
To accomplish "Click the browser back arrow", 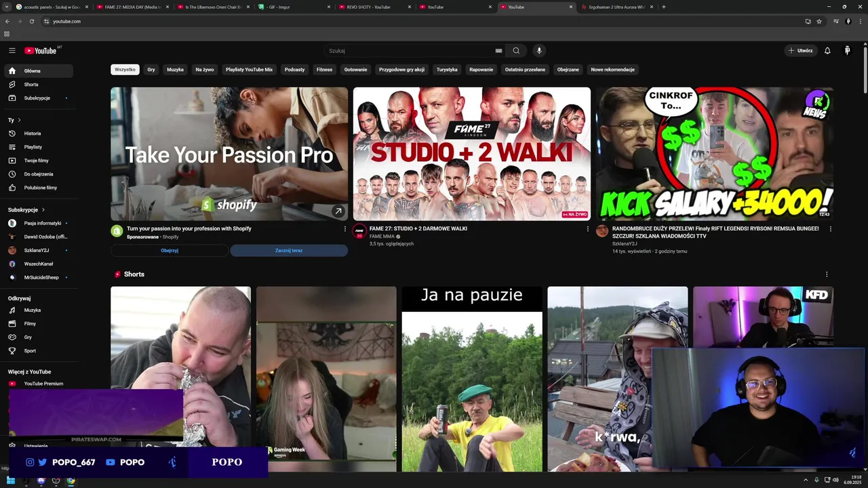I will click(7, 22).
